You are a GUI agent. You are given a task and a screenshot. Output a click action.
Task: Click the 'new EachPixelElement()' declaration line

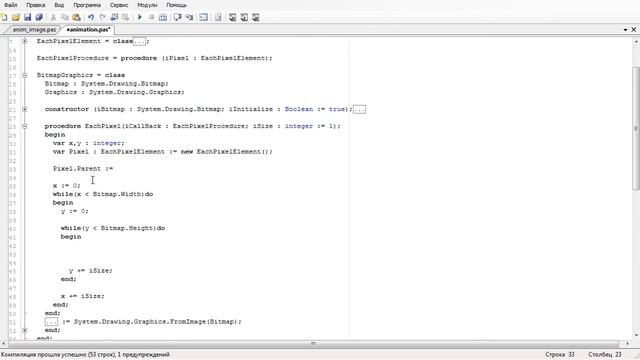162,152
